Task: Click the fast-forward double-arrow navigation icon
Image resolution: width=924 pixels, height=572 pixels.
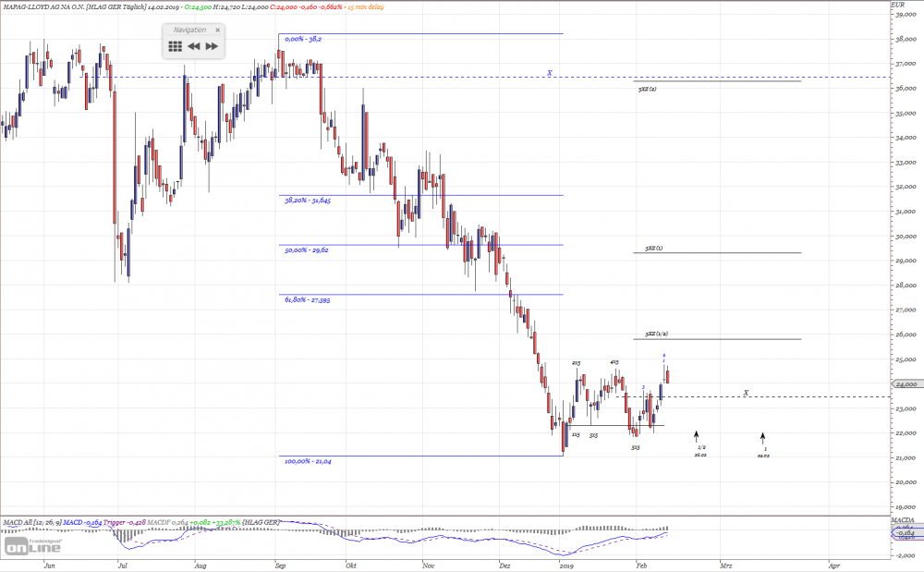Action: tap(213, 46)
